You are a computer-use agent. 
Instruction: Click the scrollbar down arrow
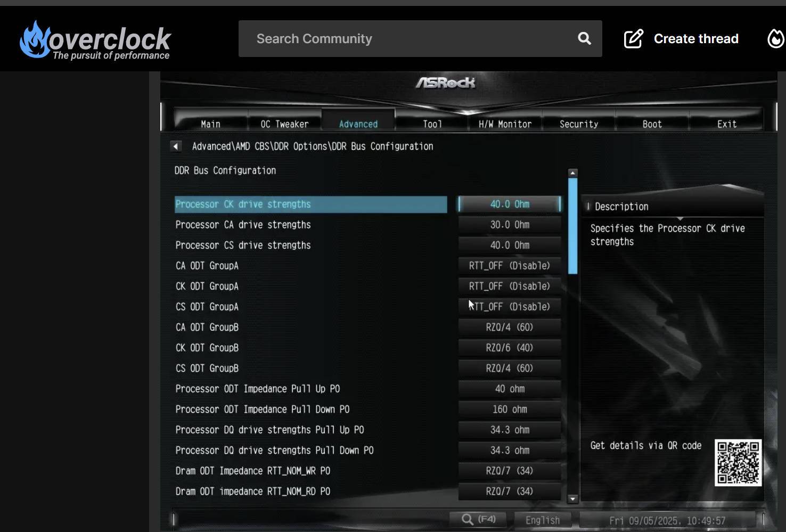coord(572,500)
